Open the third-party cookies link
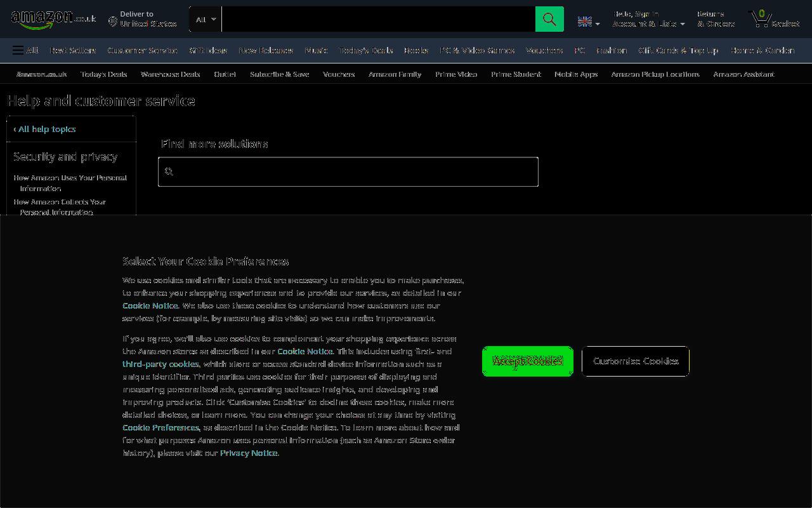 (160, 364)
